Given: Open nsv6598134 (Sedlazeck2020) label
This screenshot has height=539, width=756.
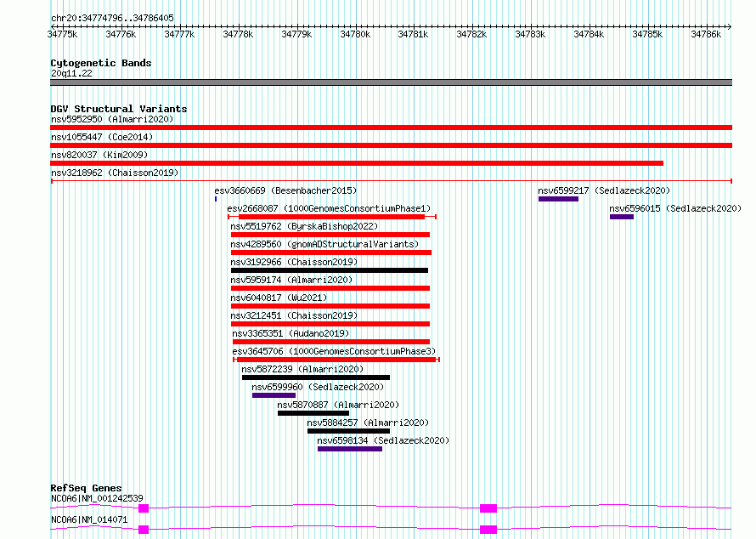Looking at the screenshot, I should (x=383, y=440).
